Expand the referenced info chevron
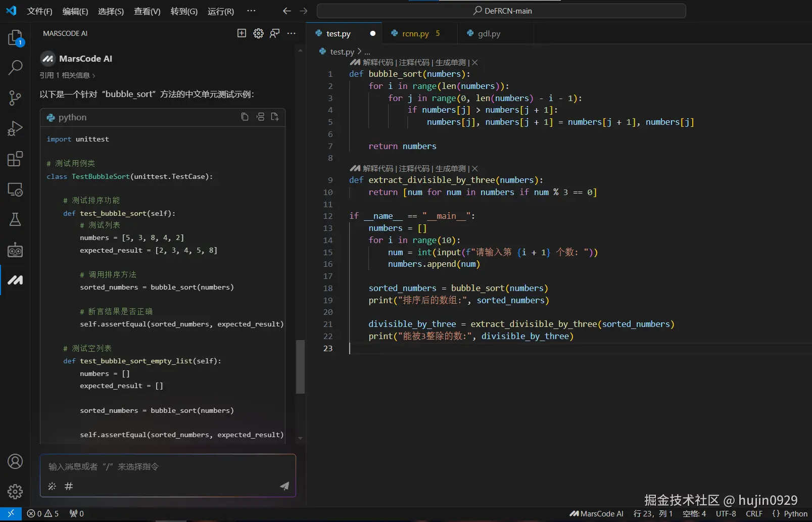812x522 pixels. click(x=93, y=75)
